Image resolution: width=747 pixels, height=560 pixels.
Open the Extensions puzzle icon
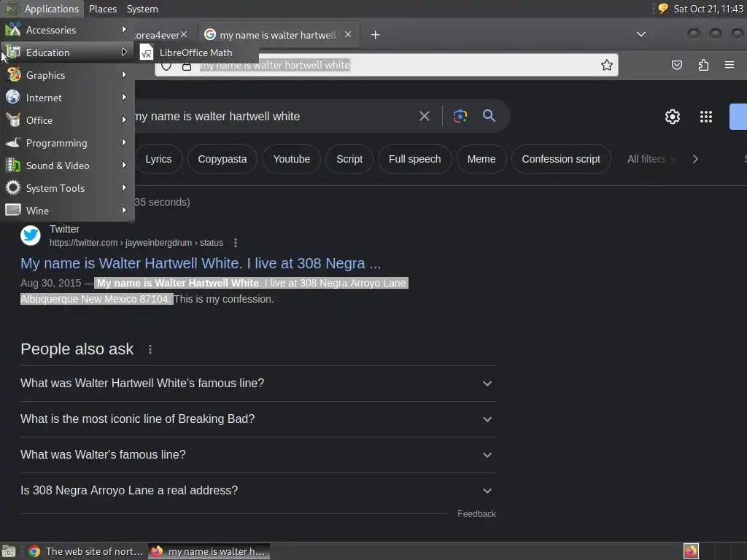703,65
